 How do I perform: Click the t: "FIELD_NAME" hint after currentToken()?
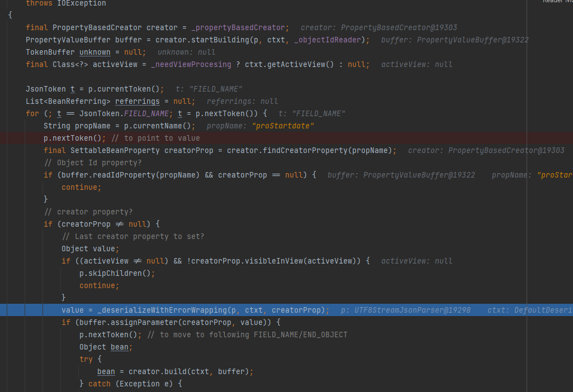tap(209, 89)
